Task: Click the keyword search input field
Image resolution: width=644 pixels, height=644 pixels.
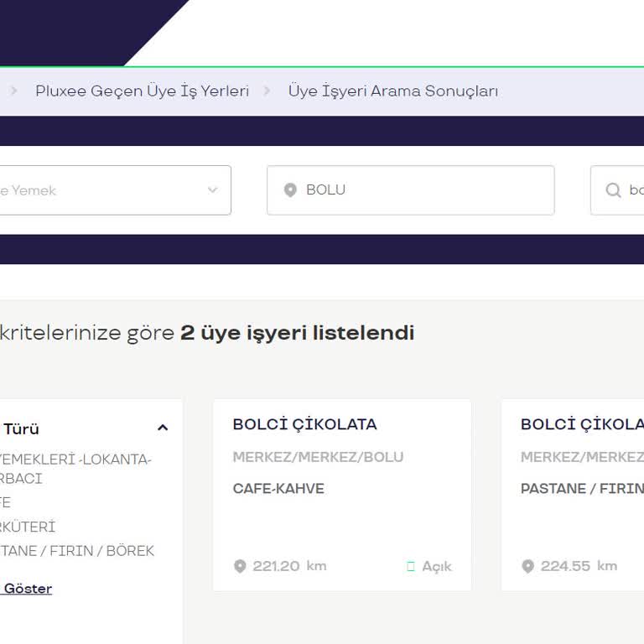Action: pyautogui.click(x=617, y=190)
